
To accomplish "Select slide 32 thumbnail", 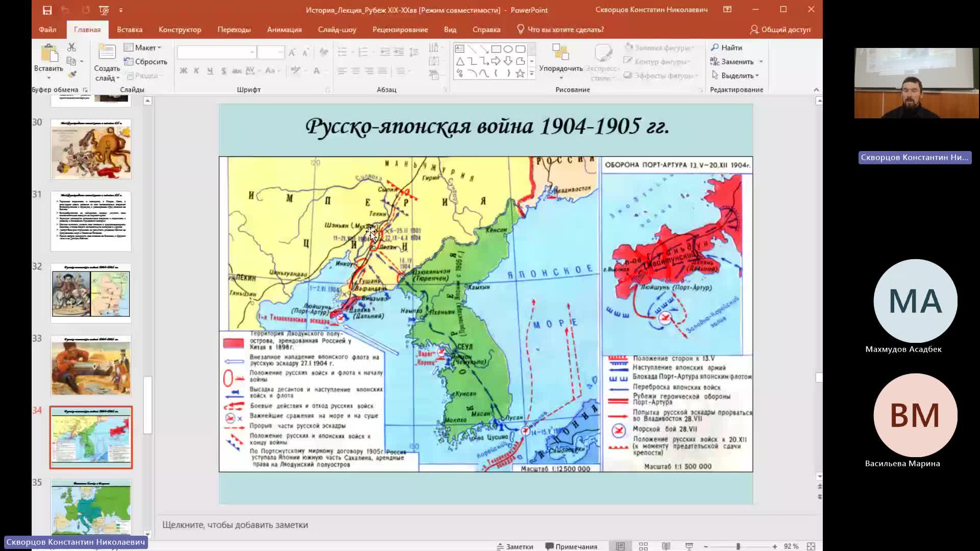I will pos(91,293).
